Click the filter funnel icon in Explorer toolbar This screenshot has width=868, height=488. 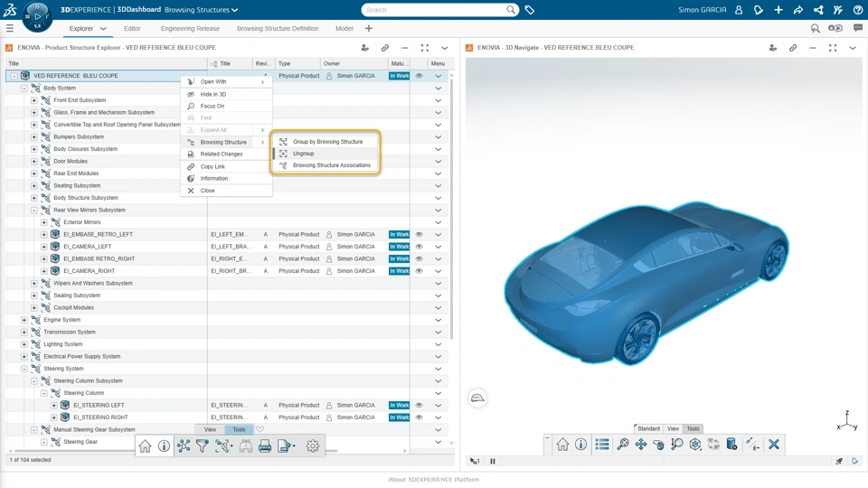tap(202, 446)
